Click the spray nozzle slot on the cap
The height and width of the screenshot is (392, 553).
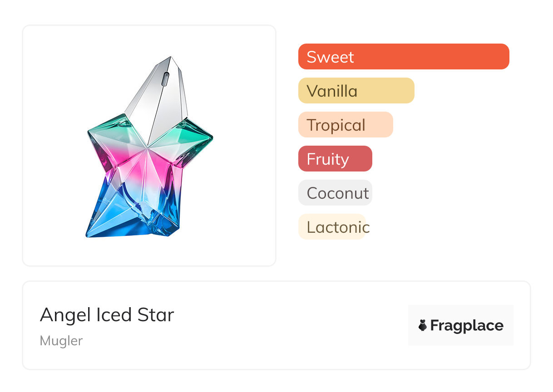pyautogui.click(x=166, y=79)
